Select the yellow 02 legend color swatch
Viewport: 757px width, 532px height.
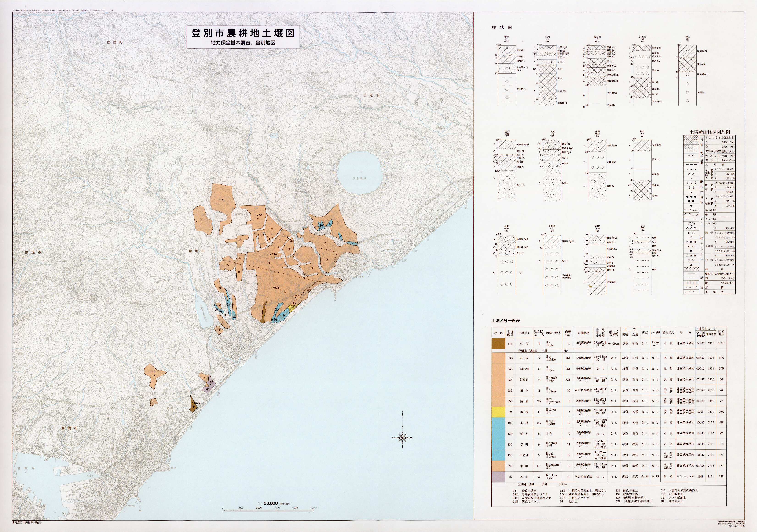(x=498, y=412)
